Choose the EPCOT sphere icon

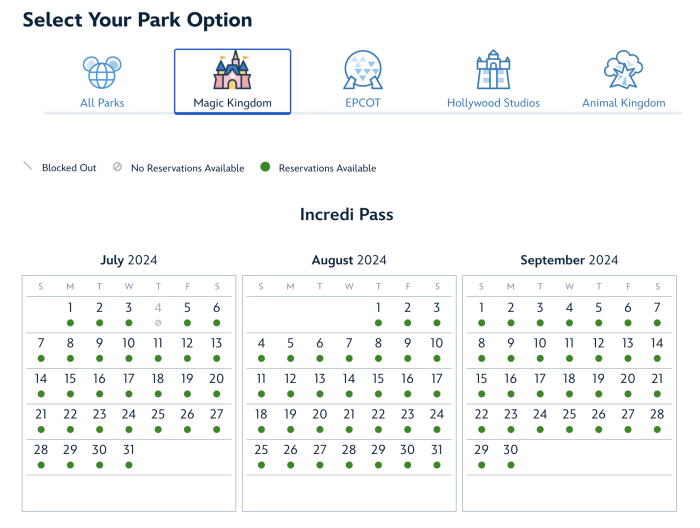tap(363, 70)
